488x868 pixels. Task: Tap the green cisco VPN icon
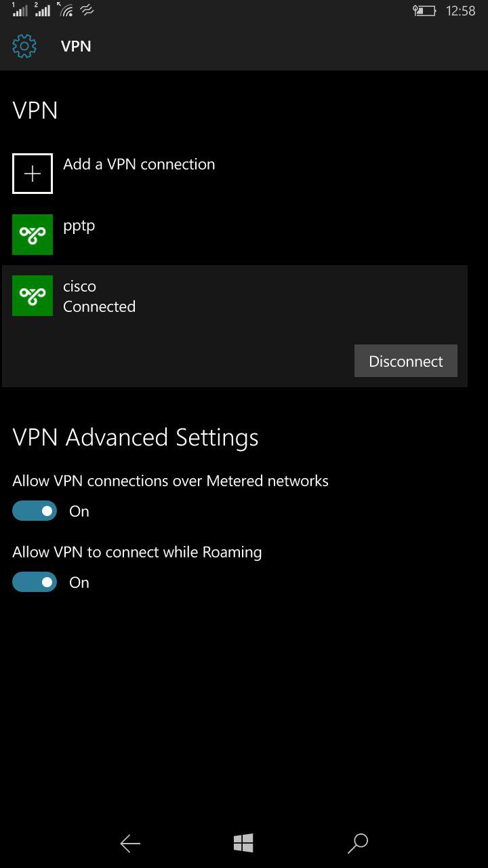click(x=33, y=296)
